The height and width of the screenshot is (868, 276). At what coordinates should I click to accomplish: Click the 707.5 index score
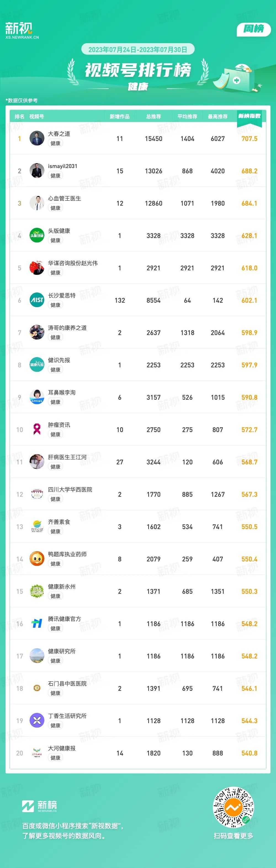click(x=250, y=139)
